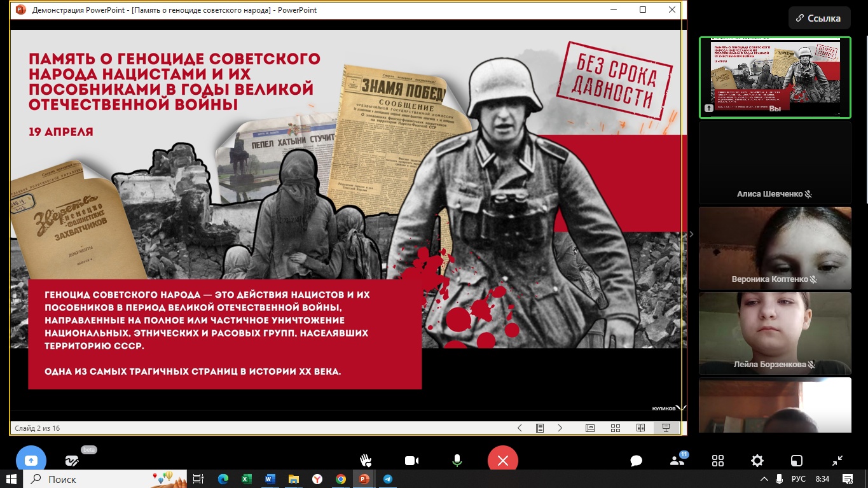868x488 pixels.
Task: Go to previous slide in PowerPoint
Action: point(520,428)
